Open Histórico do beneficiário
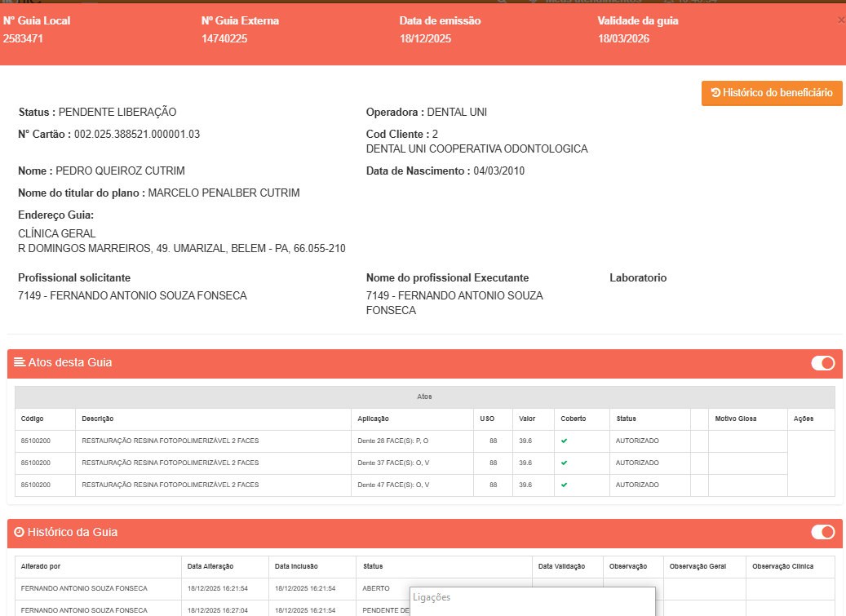 click(772, 93)
